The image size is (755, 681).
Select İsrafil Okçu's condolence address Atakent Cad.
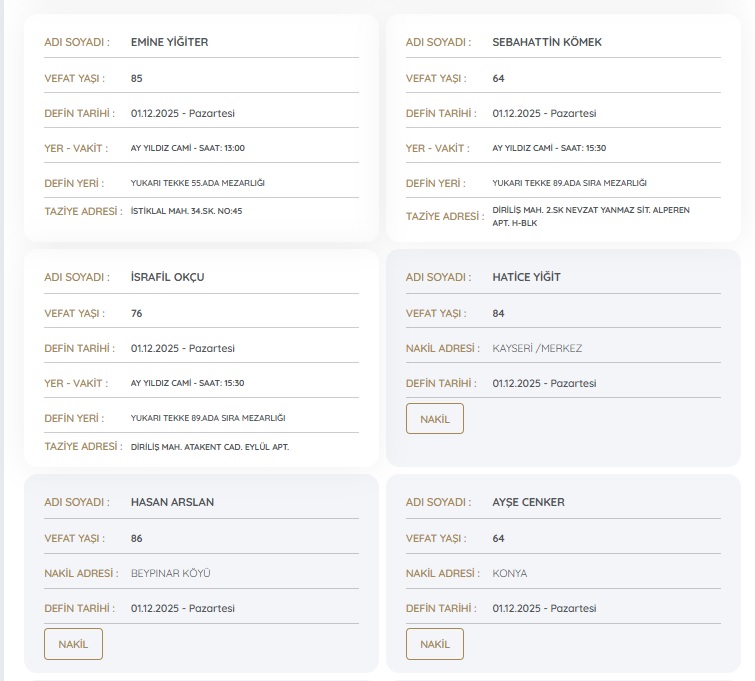(209, 447)
